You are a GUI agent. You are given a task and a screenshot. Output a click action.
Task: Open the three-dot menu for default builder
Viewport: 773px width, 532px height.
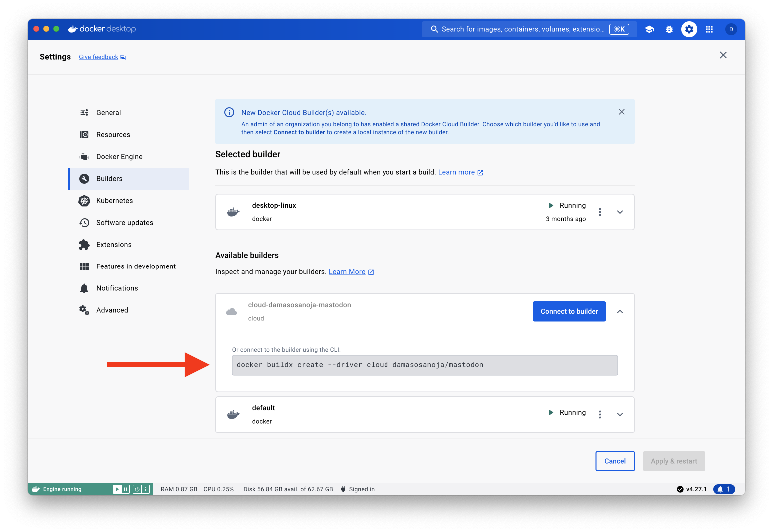tap(600, 415)
